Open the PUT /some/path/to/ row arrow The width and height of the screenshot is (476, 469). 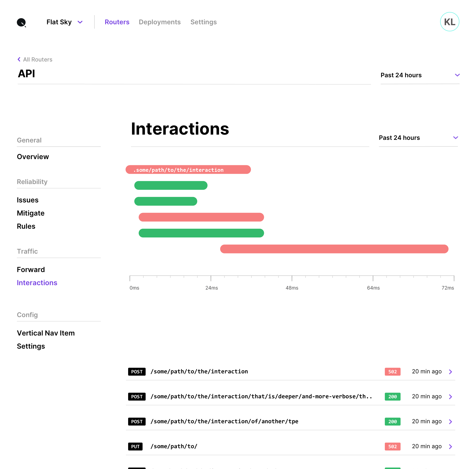(450, 446)
